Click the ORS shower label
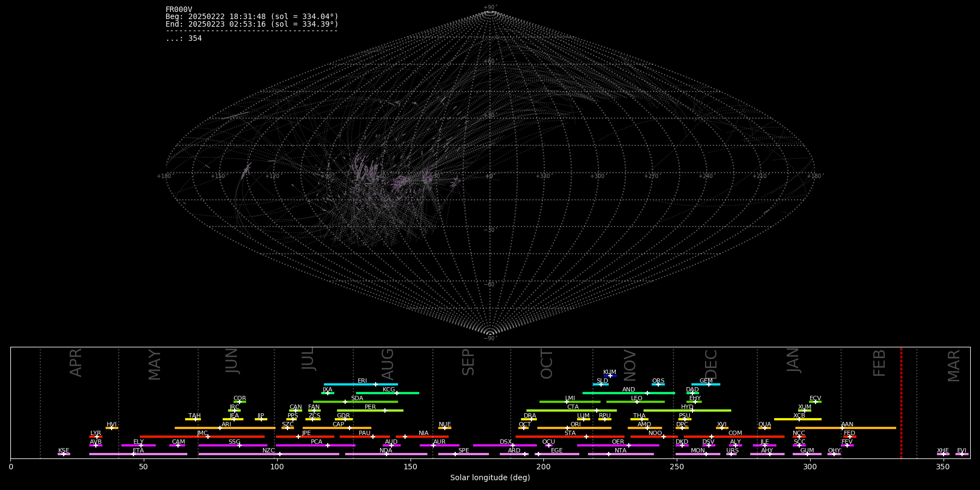980x490 pixels. click(x=658, y=381)
